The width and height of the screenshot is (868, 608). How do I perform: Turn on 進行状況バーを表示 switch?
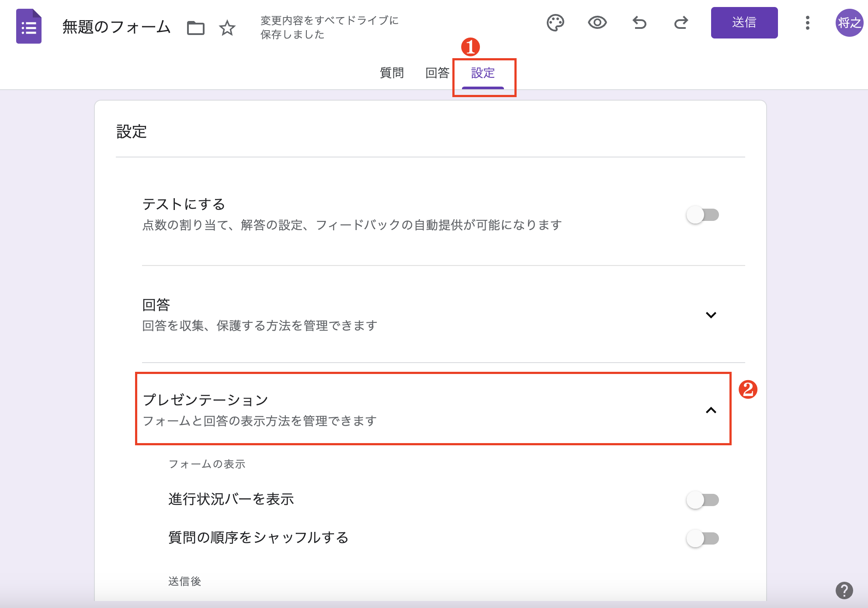tap(702, 500)
